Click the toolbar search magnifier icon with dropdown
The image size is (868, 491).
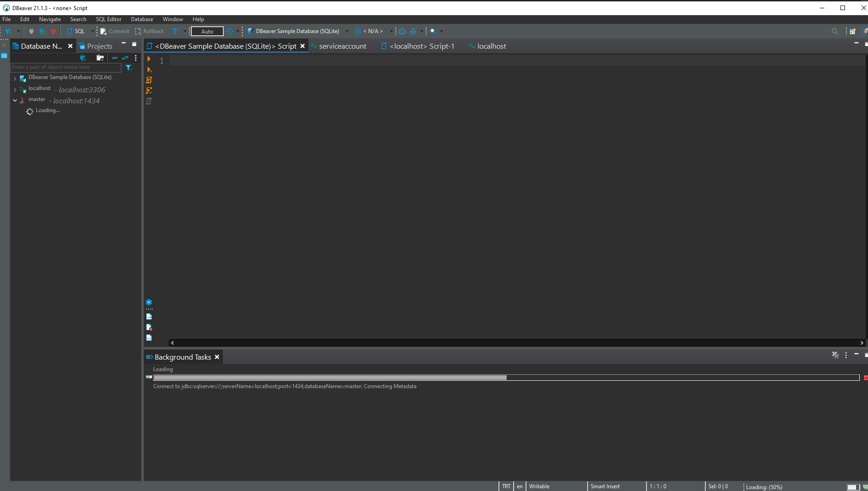[x=433, y=31]
